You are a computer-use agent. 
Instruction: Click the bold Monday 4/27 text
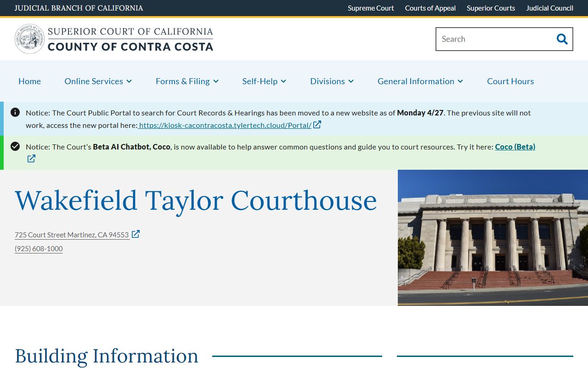(x=420, y=113)
